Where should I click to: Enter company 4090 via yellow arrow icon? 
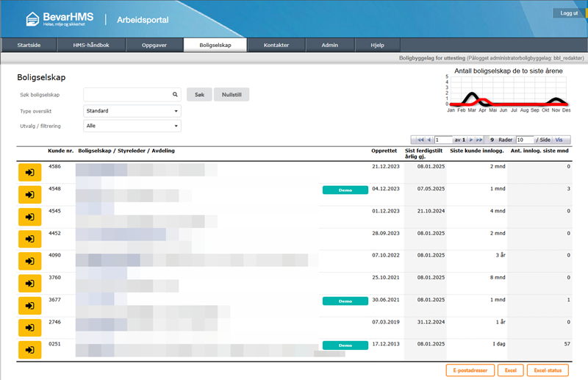(29, 261)
